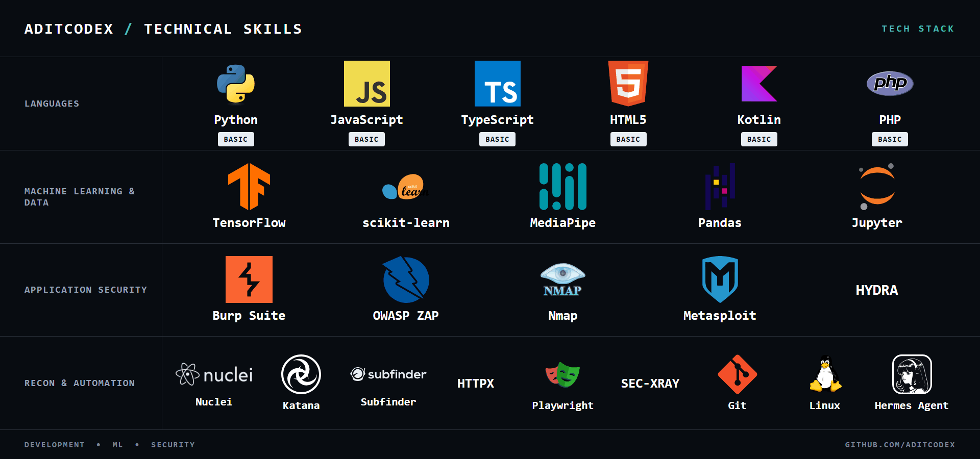Click the BASIC badge under HTML5
Image resolution: width=980 pixels, height=459 pixels.
[x=628, y=139]
